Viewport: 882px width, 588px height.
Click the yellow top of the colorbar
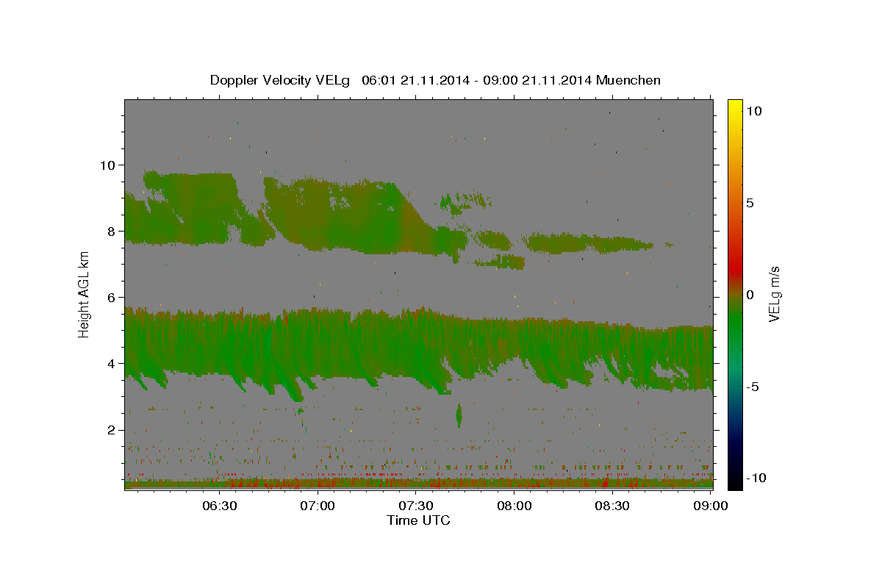click(x=735, y=107)
